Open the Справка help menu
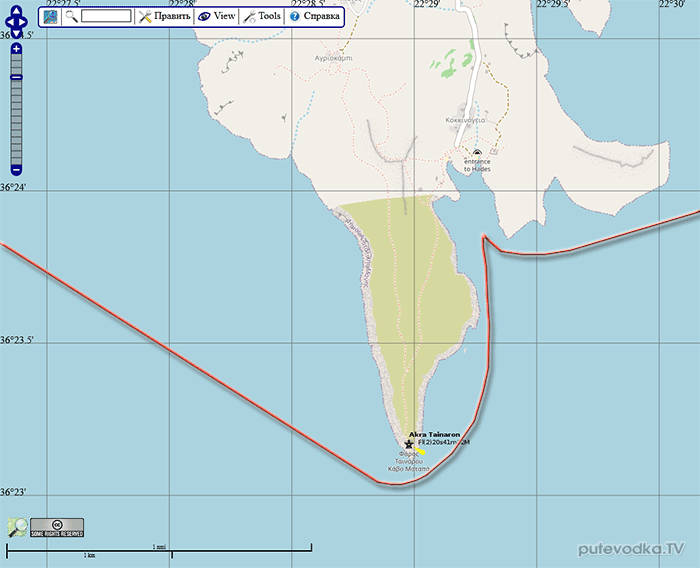 (321, 16)
